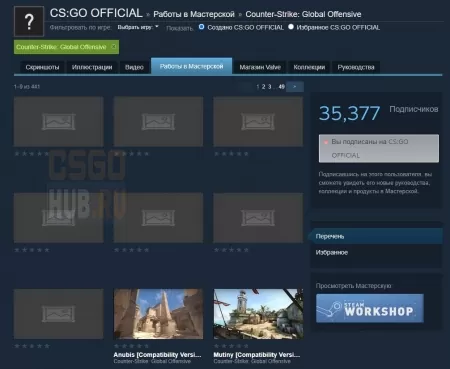The height and width of the screenshot is (369, 450).
Task: Open the middle row center placeholder thumbnail
Action: [x=158, y=218]
